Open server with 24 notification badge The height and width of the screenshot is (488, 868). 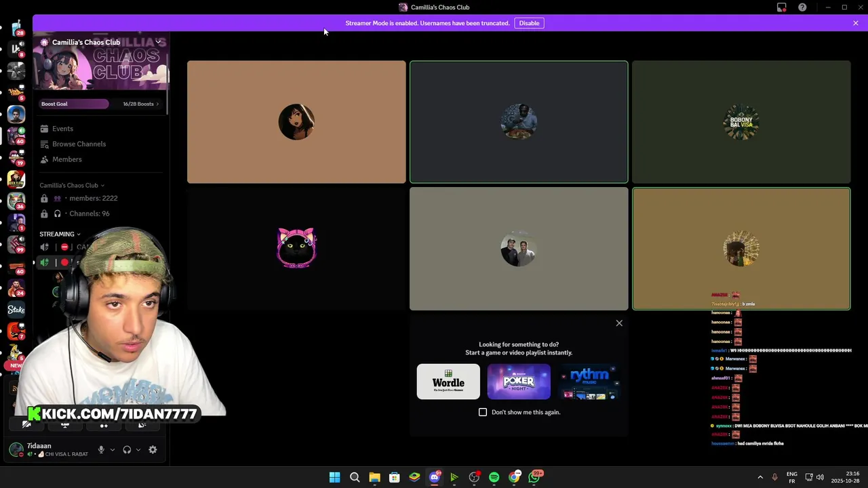(x=16, y=288)
